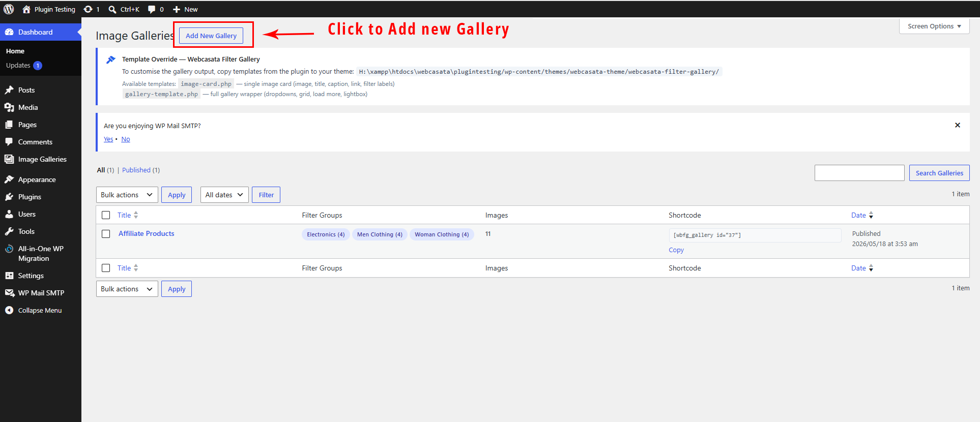
Task: Click the Published date cell text
Action: [x=885, y=238]
